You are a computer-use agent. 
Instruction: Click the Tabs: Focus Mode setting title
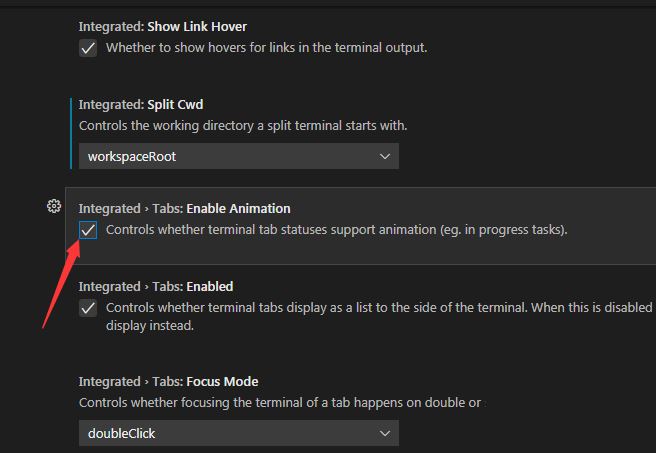tap(168, 381)
